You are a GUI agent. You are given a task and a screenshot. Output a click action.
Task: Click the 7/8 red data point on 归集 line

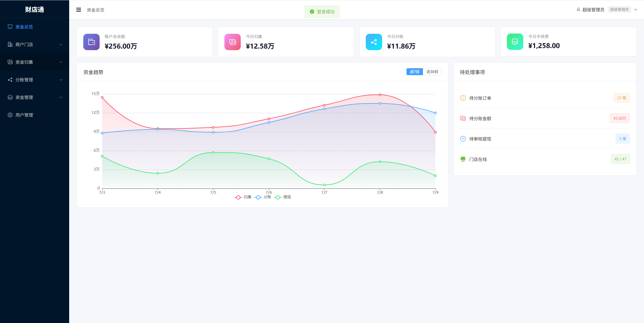click(380, 95)
